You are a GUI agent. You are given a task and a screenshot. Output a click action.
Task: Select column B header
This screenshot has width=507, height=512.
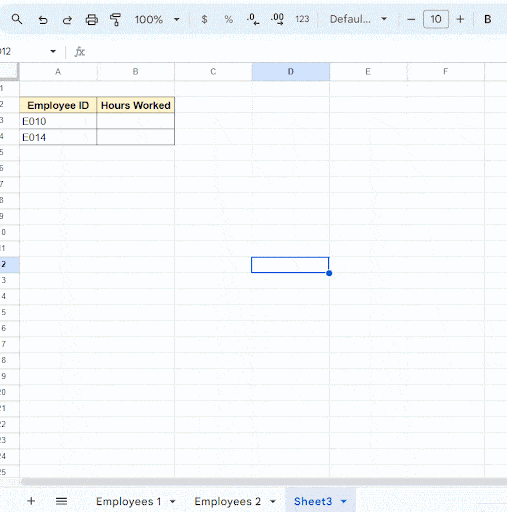[x=135, y=72]
